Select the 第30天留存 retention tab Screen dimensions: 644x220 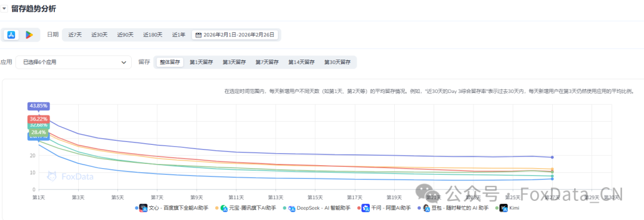pos(337,63)
